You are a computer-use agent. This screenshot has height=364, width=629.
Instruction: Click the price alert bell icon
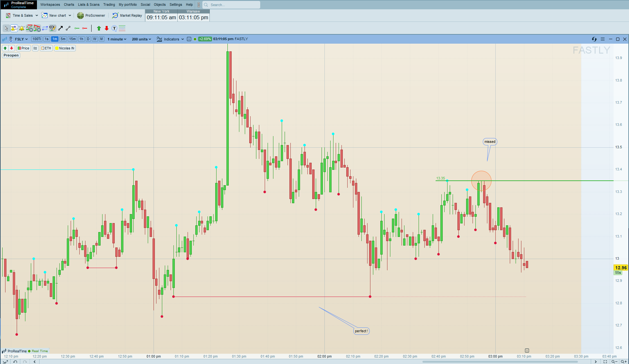pos(22,29)
